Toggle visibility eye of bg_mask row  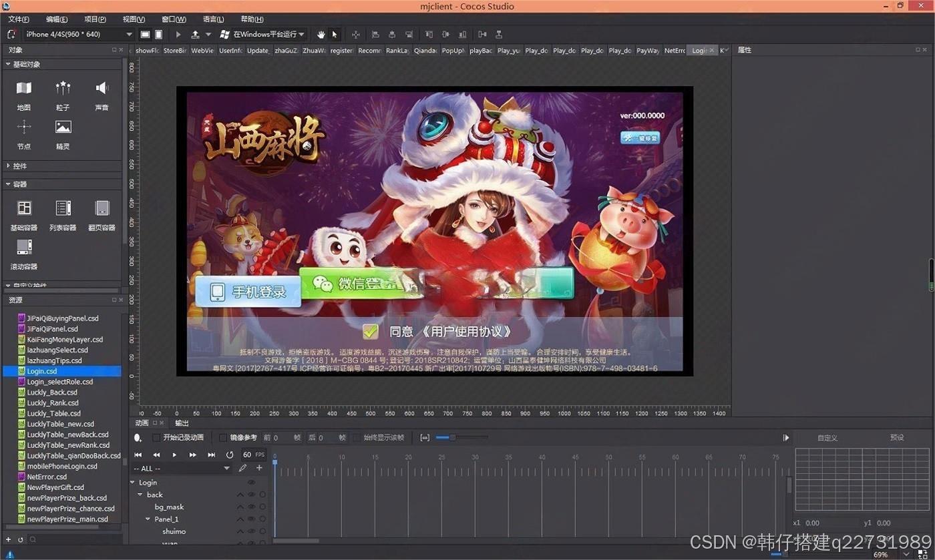click(x=252, y=507)
